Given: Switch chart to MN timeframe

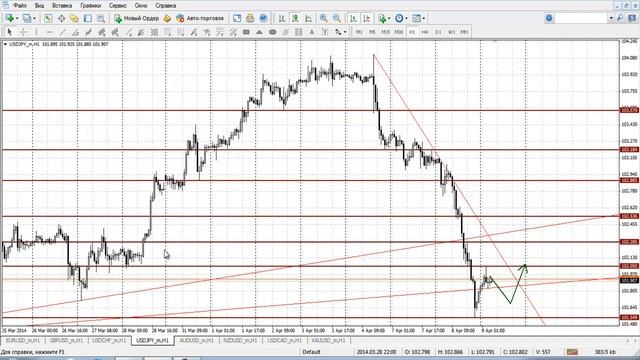Looking at the screenshot, I should click(x=464, y=32).
